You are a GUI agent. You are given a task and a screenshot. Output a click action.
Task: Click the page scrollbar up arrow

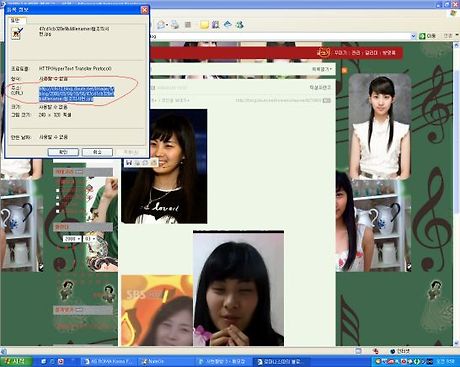(456, 45)
